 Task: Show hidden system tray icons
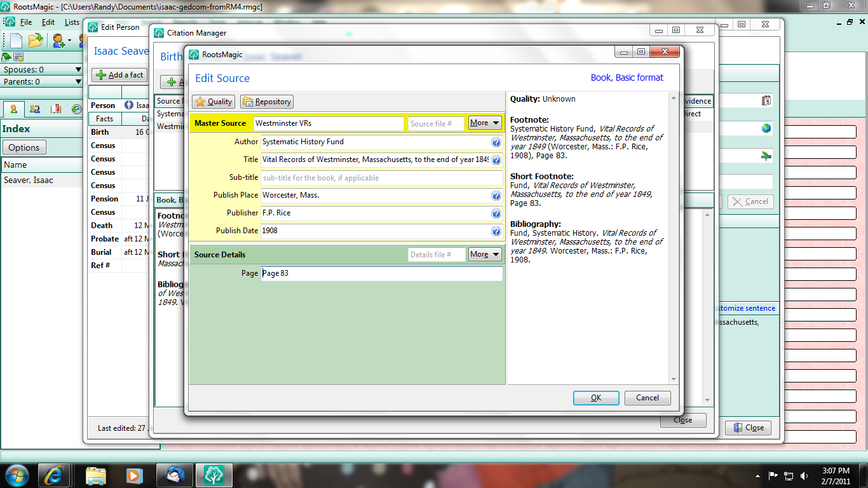[758, 476]
